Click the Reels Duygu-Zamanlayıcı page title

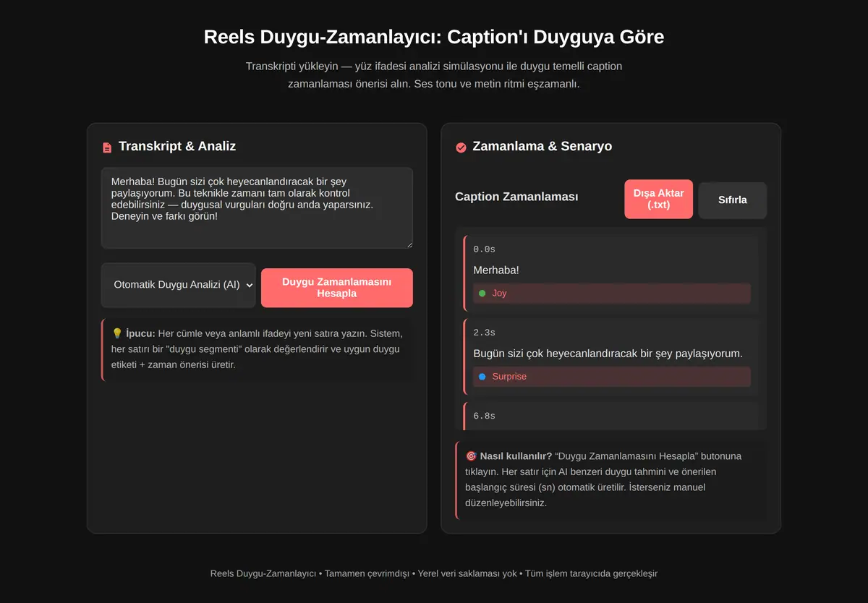point(434,37)
